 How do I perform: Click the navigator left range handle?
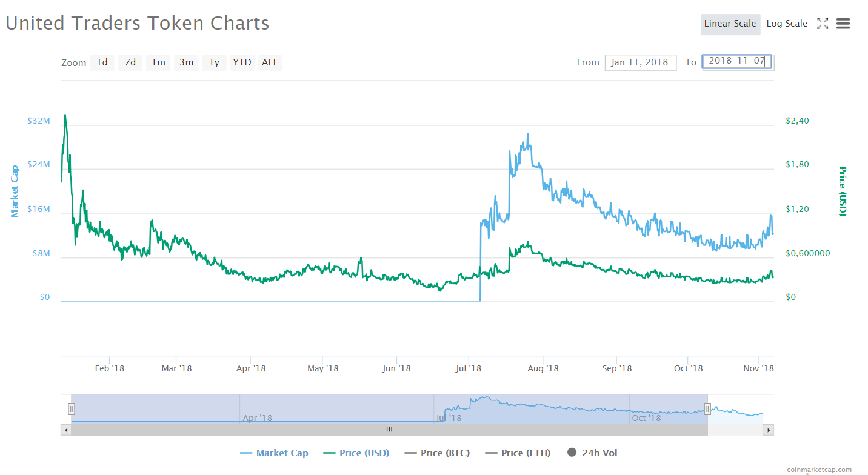pyautogui.click(x=71, y=409)
